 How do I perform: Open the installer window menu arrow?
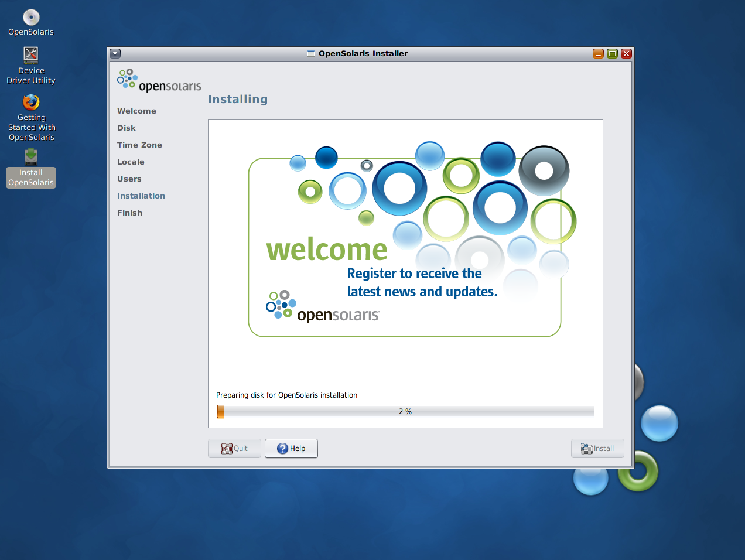[115, 53]
